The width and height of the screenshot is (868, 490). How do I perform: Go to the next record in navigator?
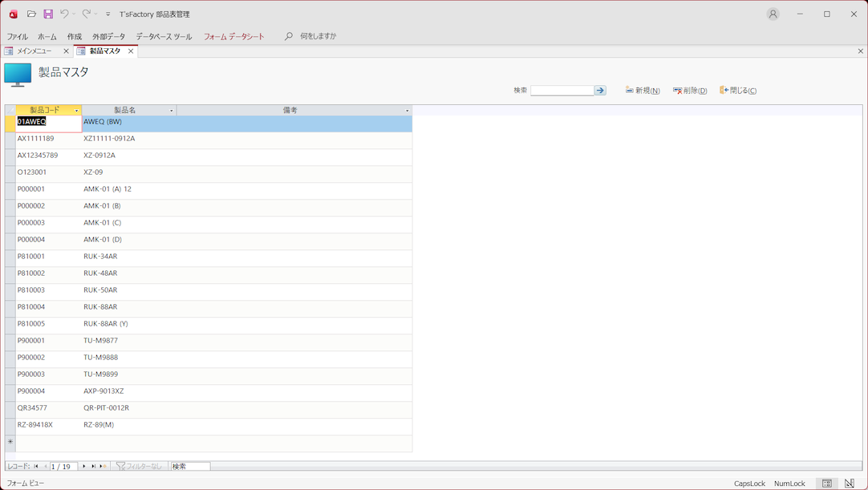[84, 466]
